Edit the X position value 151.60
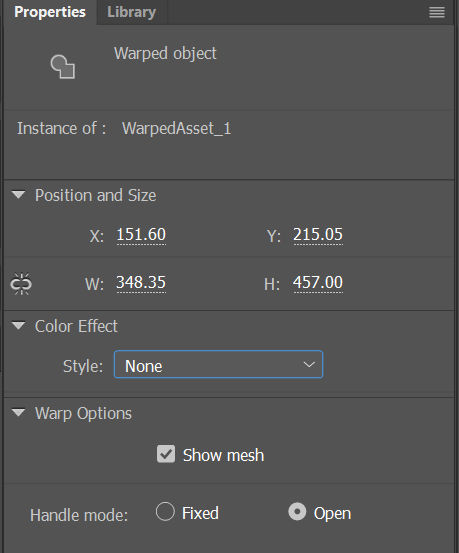 click(x=141, y=235)
